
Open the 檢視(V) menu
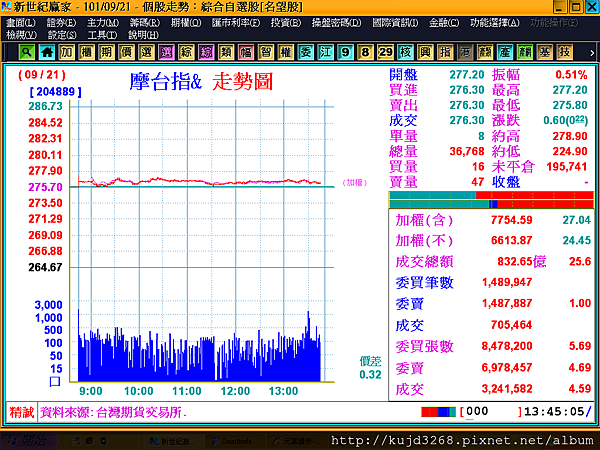pyautogui.click(x=21, y=35)
